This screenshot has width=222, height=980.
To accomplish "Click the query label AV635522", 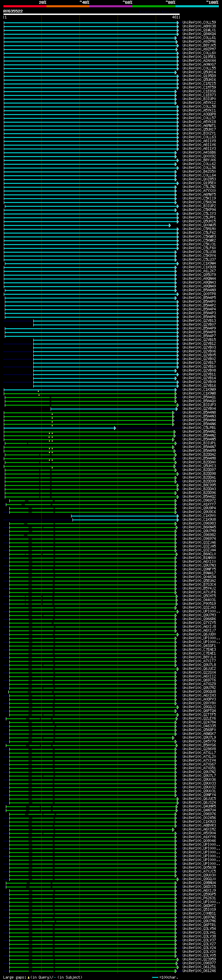I will (13, 11).
